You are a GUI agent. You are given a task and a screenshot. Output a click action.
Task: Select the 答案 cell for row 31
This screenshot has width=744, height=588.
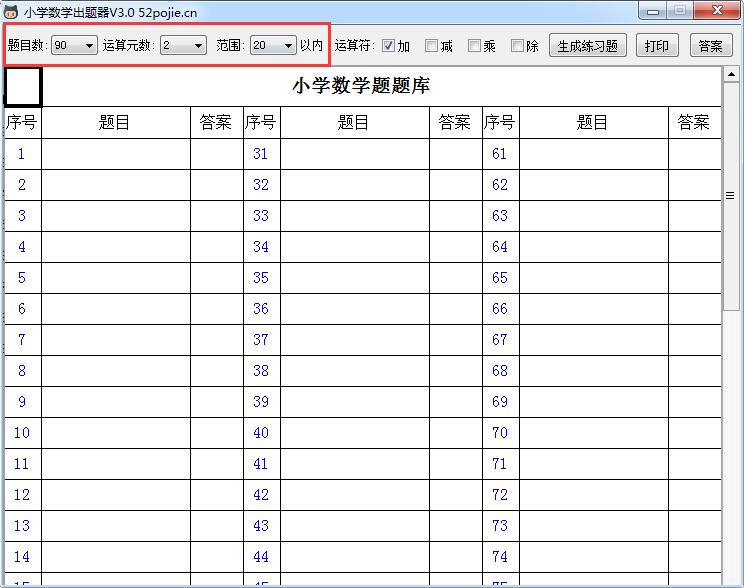tap(455, 154)
